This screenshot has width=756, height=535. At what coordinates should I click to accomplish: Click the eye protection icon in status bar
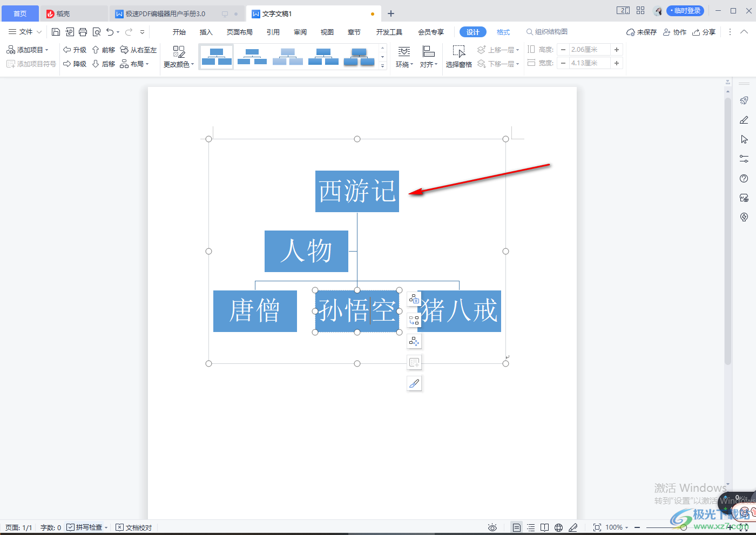point(492,527)
